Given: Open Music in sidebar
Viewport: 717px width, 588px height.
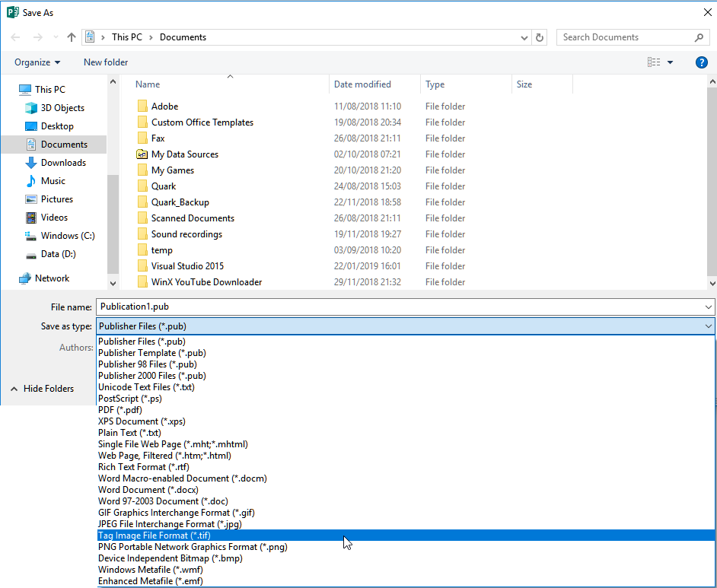Looking at the screenshot, I should (45, 181).
